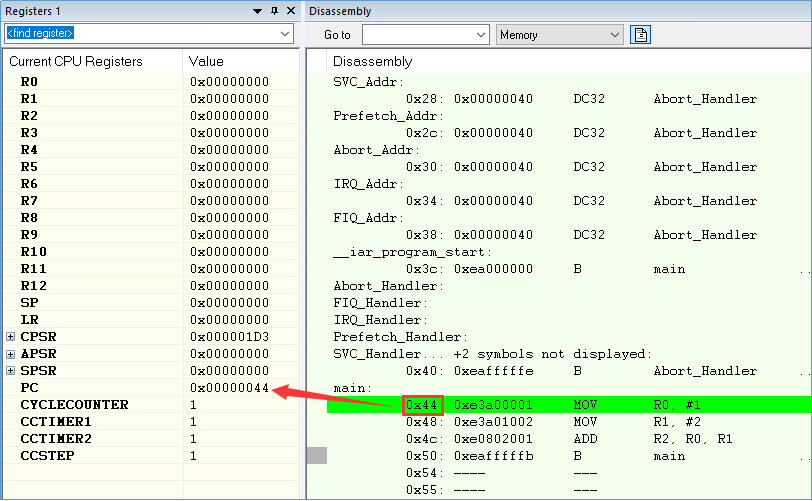Select the R1 register name
This screenshot has height=501, width=812.
coord(29,99)
